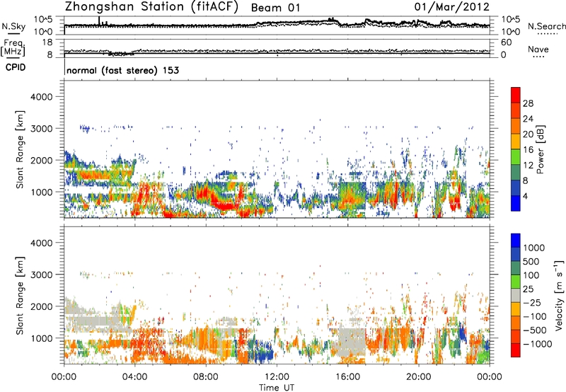
Task: Click the normal (fast stereo) 153 text
Action: click(x=122, y=70)
